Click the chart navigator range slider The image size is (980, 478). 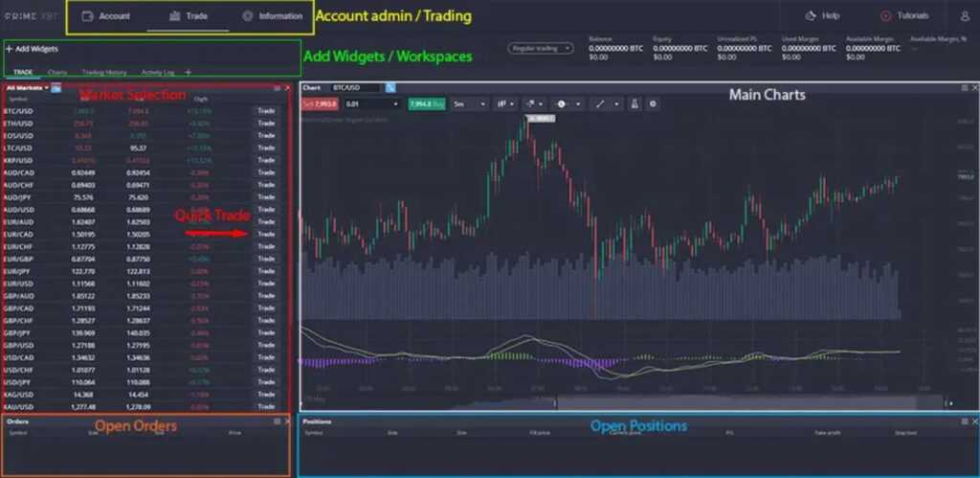pos(748,403)
